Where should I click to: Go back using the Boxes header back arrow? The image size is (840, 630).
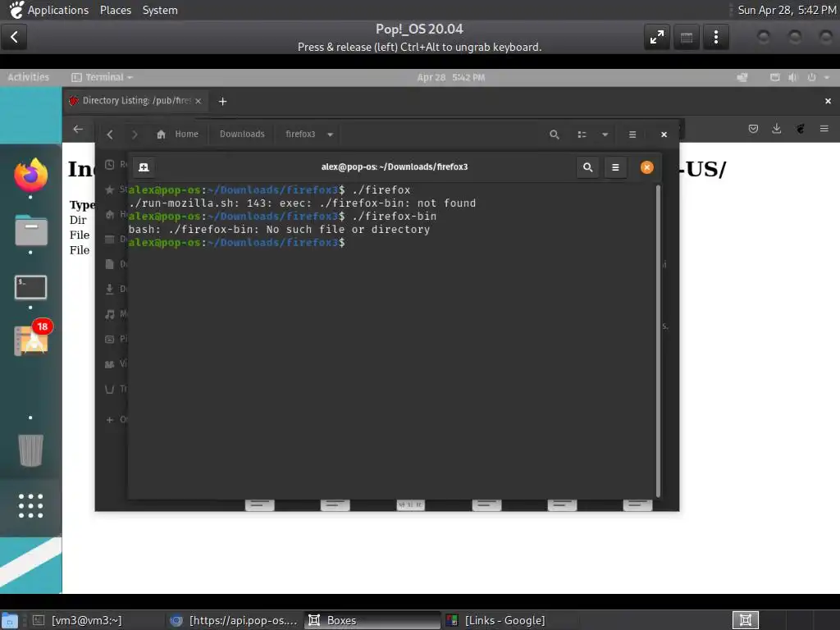pos(14,37)
